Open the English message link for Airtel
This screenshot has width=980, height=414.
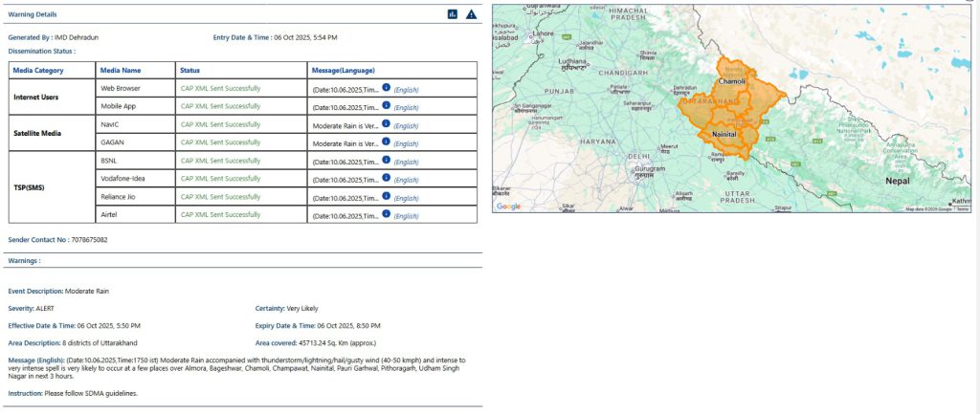[x=406, y=216]
